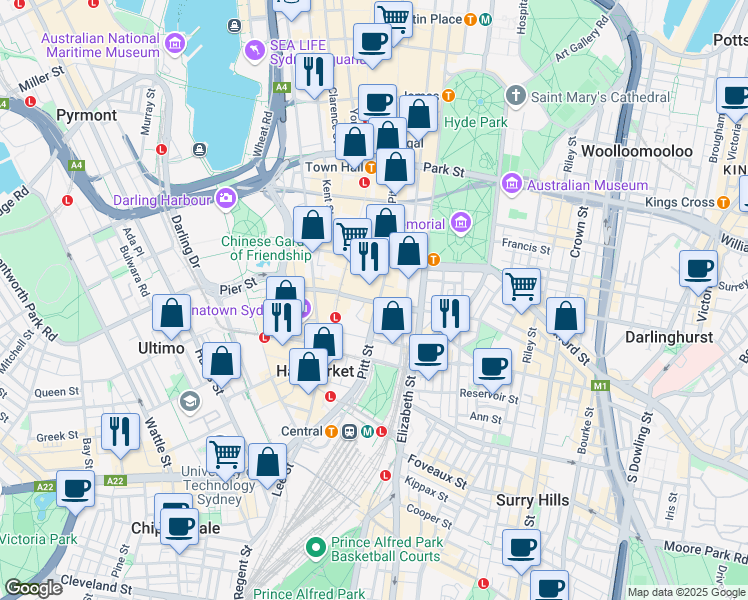The image size is (748, 600).
Task: Open the cafe marker beside A22 road
Action: (75, 489)
